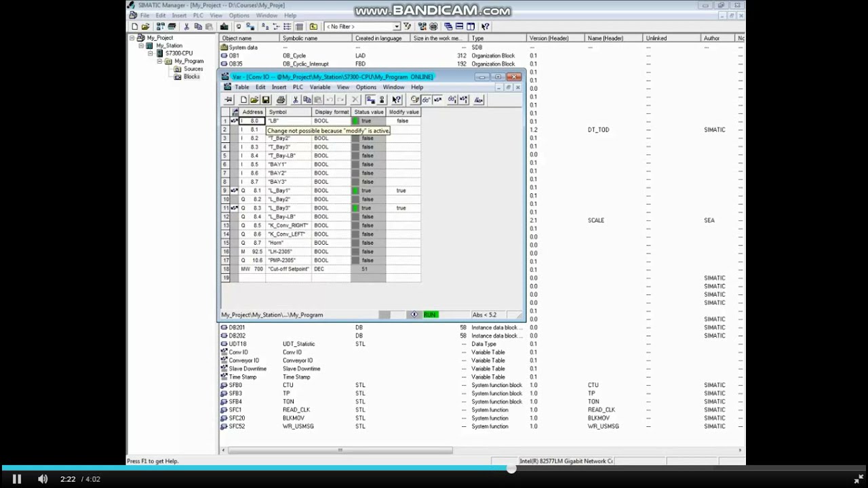Click Accessible Nodes icon in SIMATIC Manager toolbar
The image size is (868, 488).
point(161,26)
